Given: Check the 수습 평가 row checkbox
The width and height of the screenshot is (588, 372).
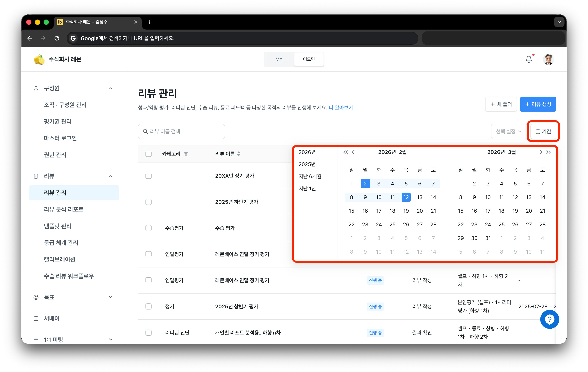Looking at the screenshot, I should [x=149, y=228].
